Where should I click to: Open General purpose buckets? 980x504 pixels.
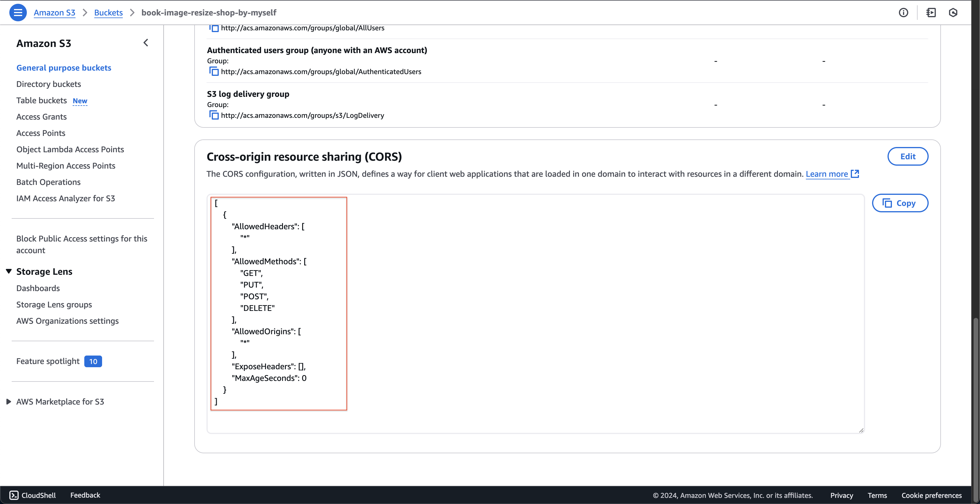(x=64, y=68)
